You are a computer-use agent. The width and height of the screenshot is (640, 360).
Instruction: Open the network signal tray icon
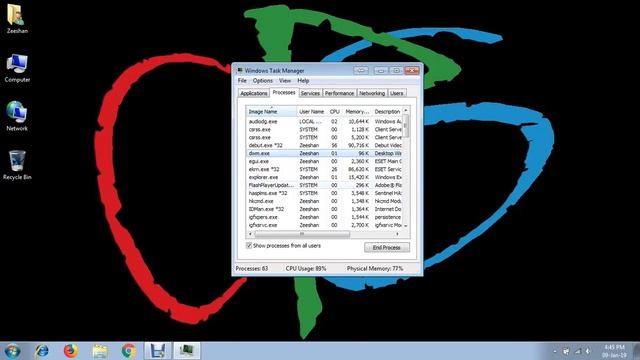578,351
